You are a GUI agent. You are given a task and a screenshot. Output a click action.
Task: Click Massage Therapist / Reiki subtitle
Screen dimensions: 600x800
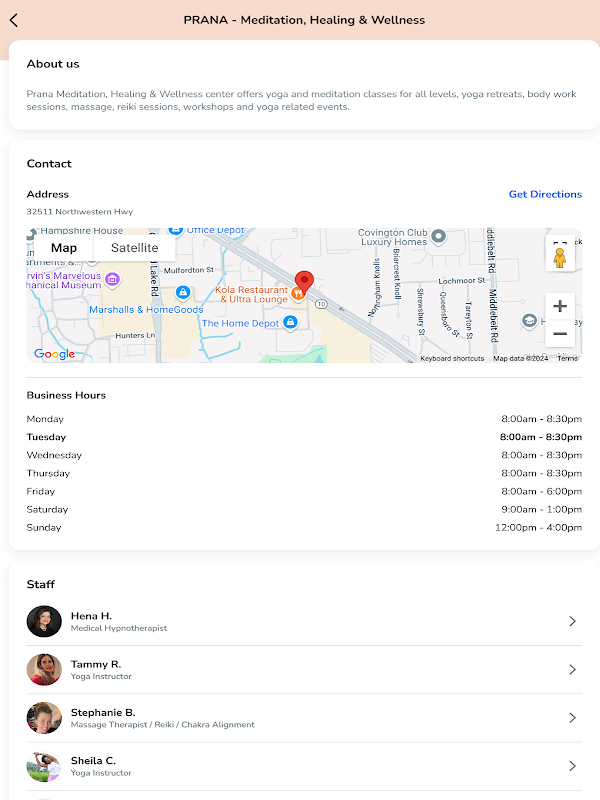[x=162, y=724]
